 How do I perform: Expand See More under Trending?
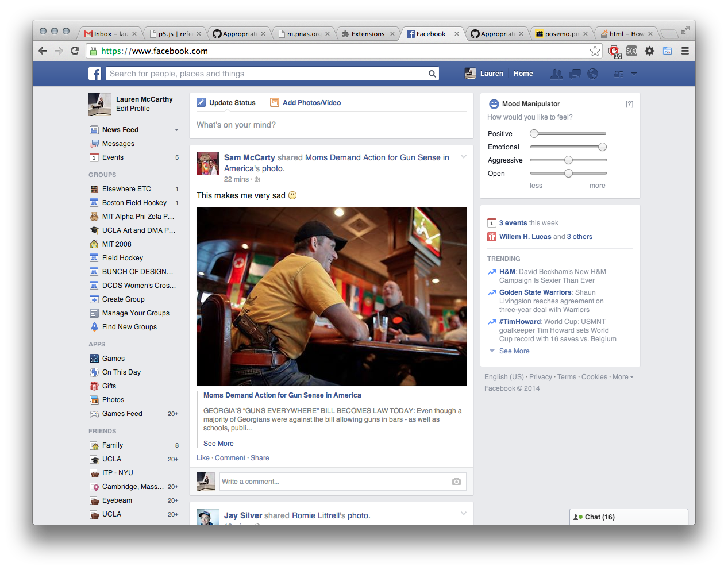(x=514, y=351)
